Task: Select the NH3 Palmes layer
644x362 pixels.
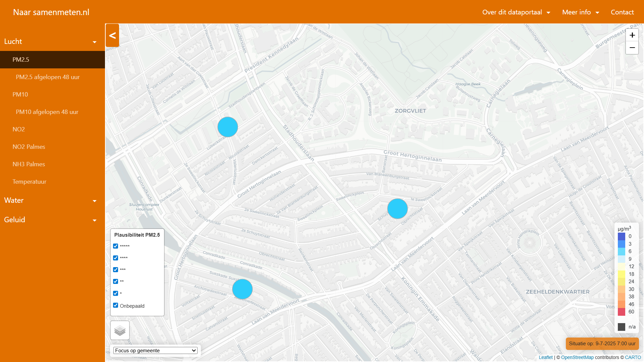Action: tap(52, 164)
